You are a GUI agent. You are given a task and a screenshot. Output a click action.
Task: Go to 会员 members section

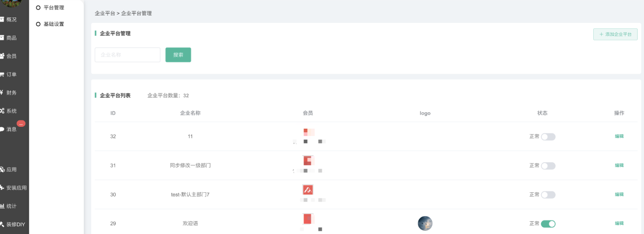pyautogui.click(x=9, y=56)
